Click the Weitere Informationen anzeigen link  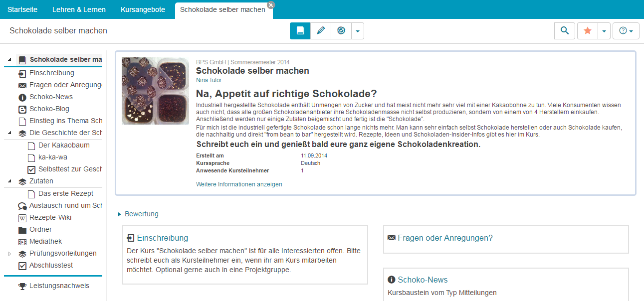tap(239, 184)
